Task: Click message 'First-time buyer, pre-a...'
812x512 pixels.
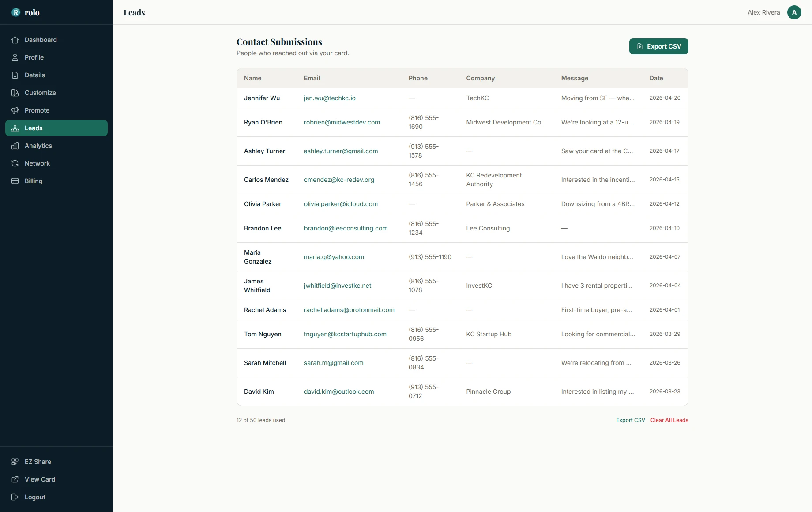Action: tap(596, 310)
